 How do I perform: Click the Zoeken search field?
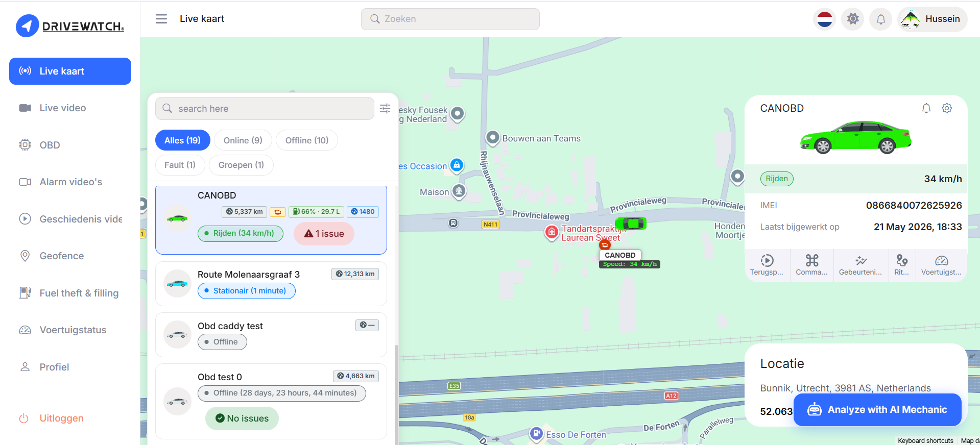pos(450,19)
